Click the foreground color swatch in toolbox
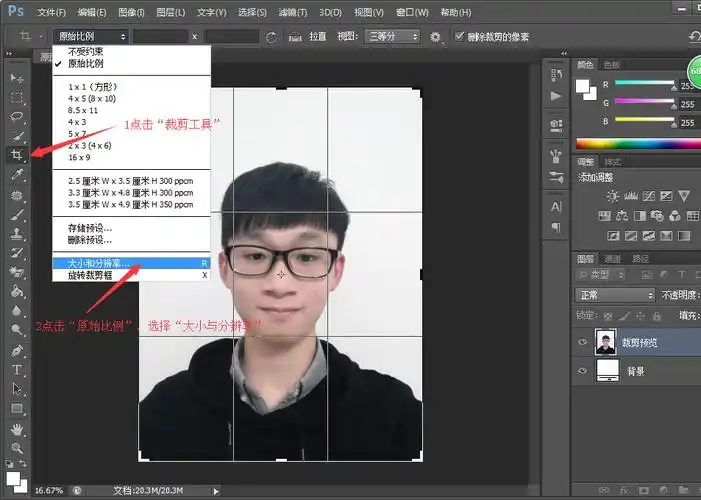 point(13,479)
